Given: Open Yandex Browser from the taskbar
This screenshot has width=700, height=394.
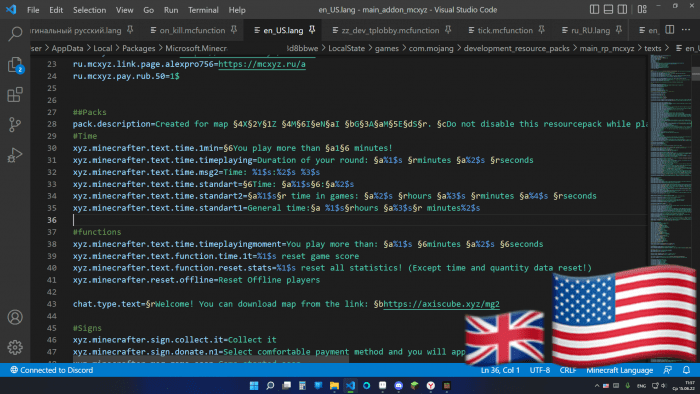Looking at the screenshot, I should tap(431, 386).
